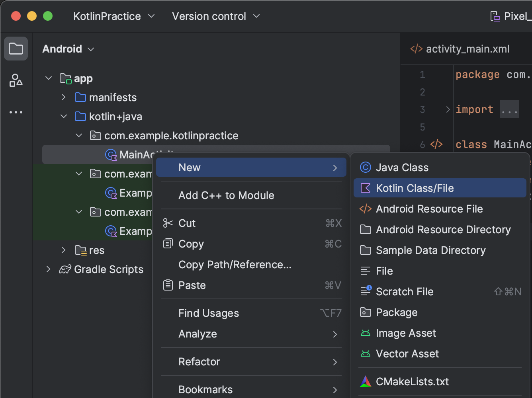Show more tool windows ellipsis icon

(x=16, y=112)
